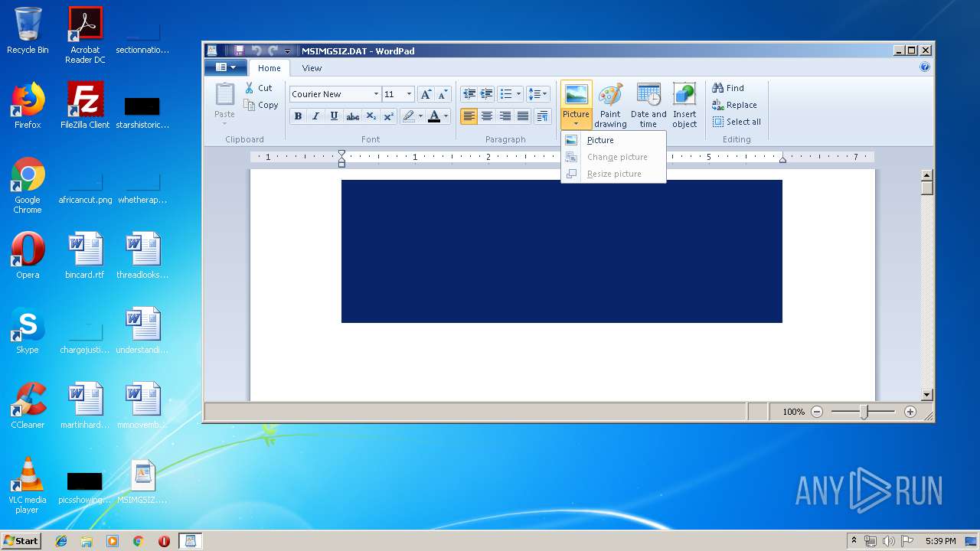Click the taskbar clock showing 5:39 PM
Screen dimensions: 980x551
(940, 541)
